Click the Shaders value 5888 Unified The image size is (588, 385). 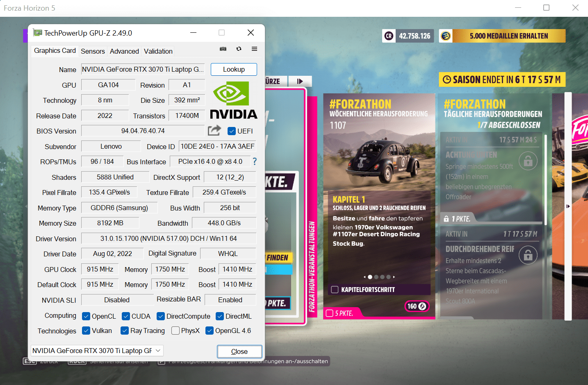click(115, 177)
